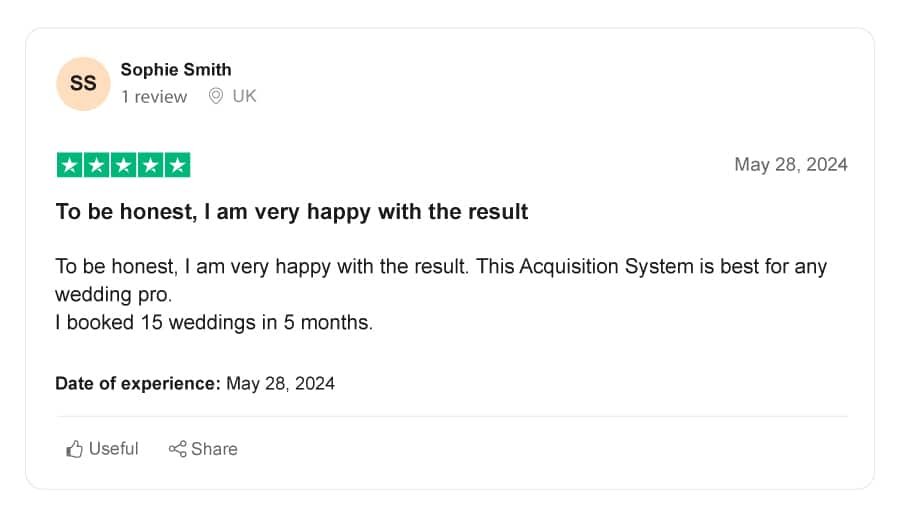Click the UK location label
This screenshot has width=899, height=515.
click(x=244, y=96)
